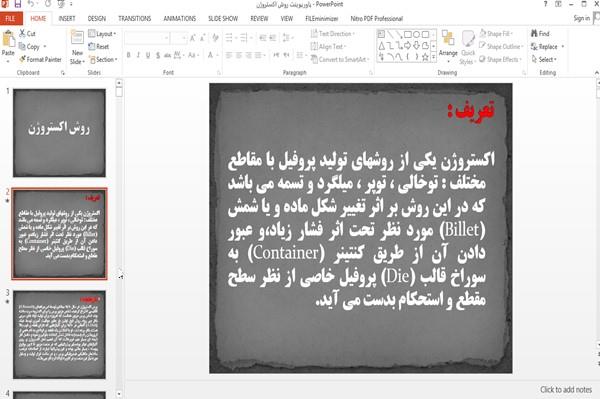Open the Text Direction dropdown
Viewport: 600px width, 399px height.
[333, 34]
